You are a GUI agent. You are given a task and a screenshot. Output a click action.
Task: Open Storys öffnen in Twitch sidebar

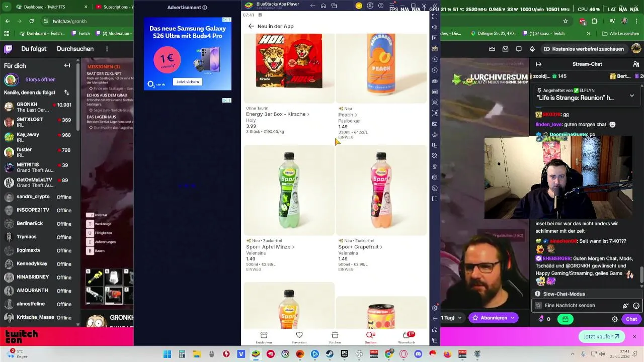point(40,79)
